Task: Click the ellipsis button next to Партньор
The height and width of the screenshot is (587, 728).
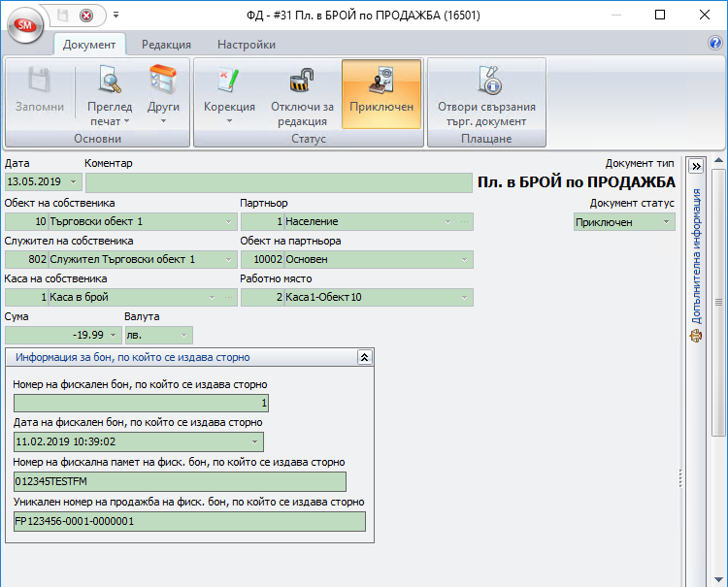Action: tap(464, 222)
